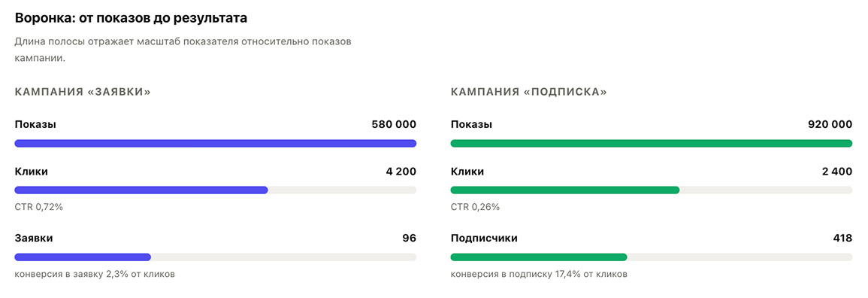Click the Заявки count 96
The width and height of the screenshot is (868, 298).
(x=409, y=239)
